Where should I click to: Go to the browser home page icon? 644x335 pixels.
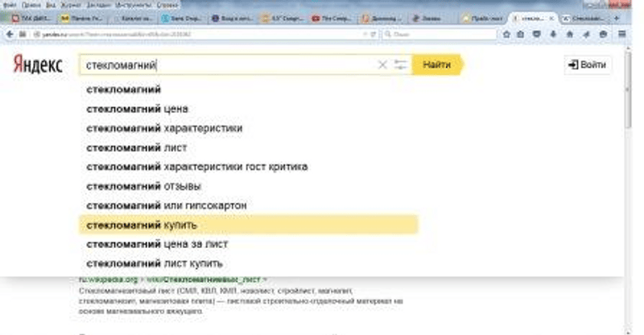[x=570, y=35]
